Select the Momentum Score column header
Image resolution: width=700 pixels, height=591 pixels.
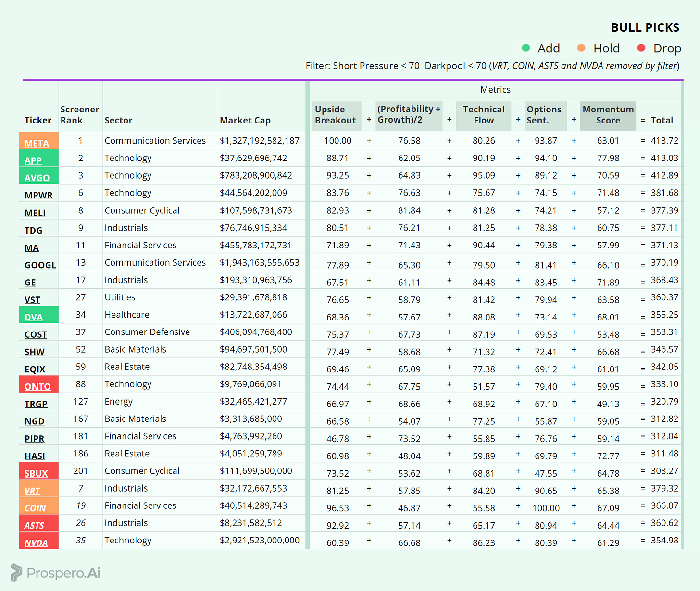pos(608,115)
